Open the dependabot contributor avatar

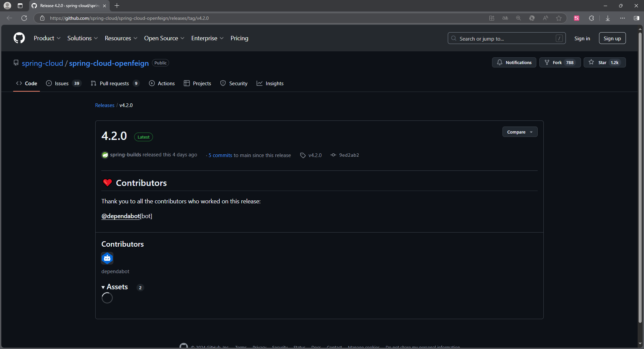pyautogui.click(x=107, y=258)
